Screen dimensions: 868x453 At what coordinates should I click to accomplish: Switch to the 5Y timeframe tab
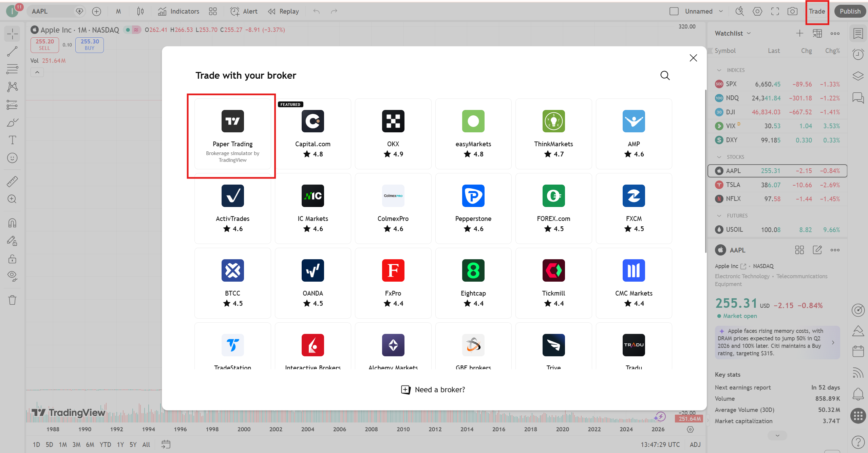(133, 444)
